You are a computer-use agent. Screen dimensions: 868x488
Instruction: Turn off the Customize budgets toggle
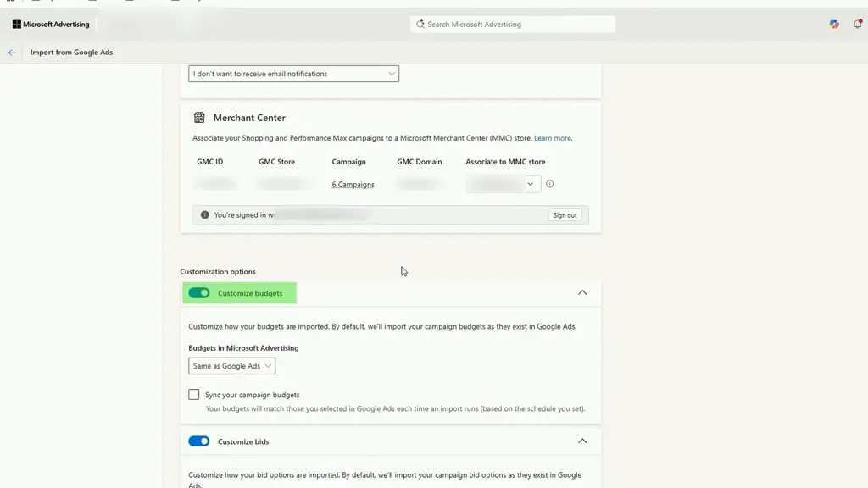coord(198,292)
